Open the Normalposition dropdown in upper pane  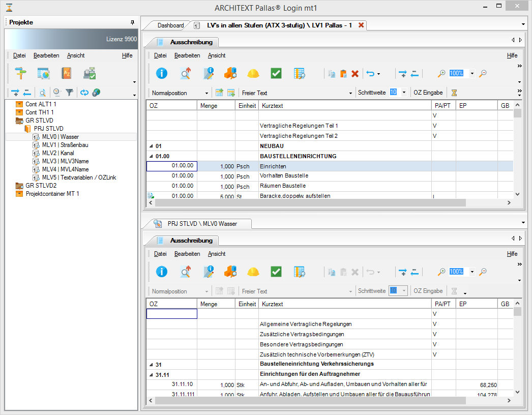206,93
